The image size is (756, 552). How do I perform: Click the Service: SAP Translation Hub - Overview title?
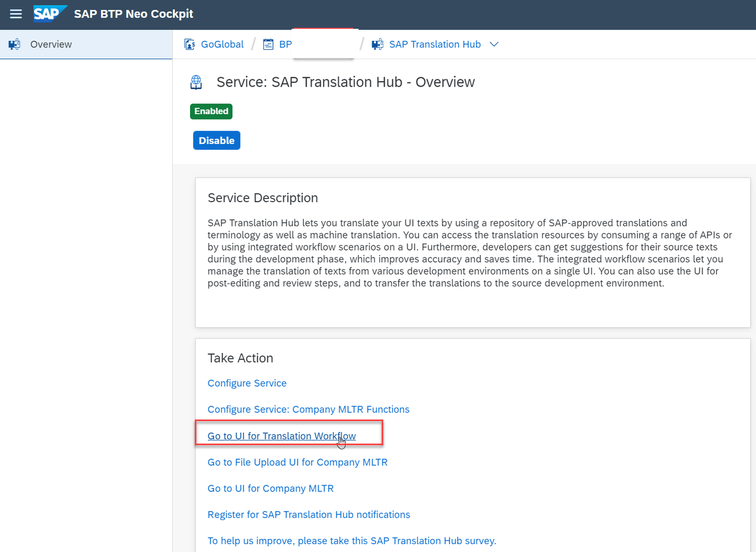[x=345, y=82]
